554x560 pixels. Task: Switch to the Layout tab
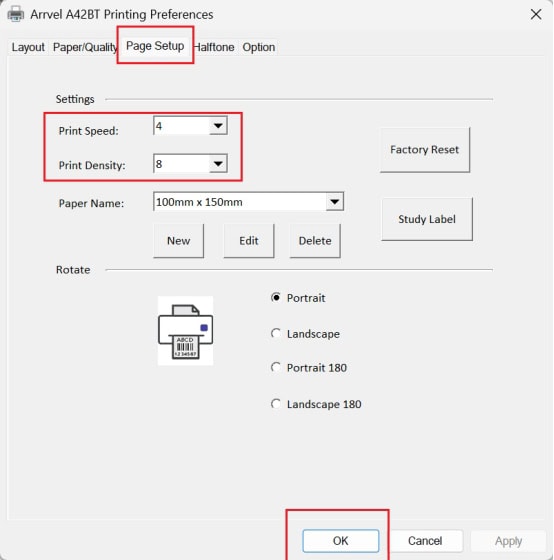[28, 47]
